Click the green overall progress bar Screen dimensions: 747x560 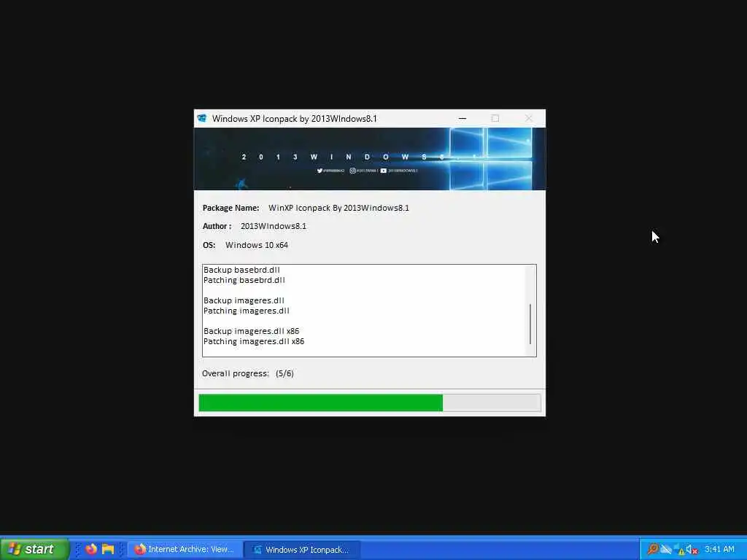370,402
